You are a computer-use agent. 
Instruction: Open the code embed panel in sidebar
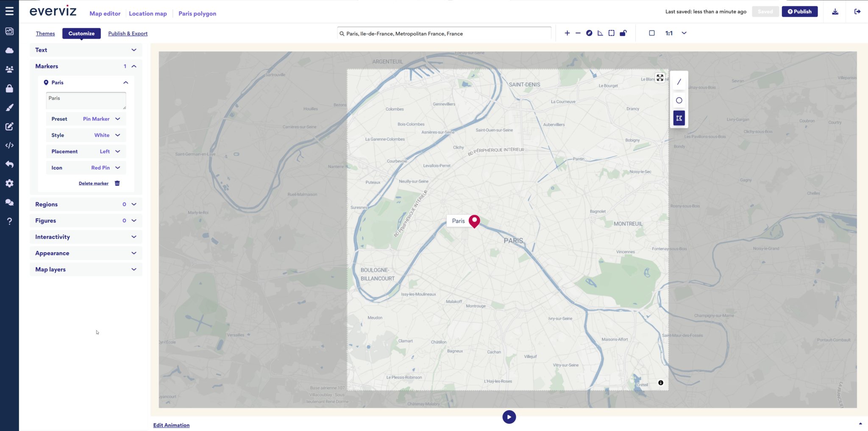coord(10,145)
